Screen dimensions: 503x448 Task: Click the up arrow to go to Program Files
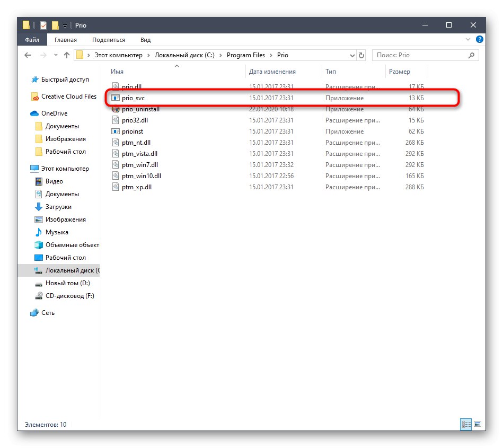[x=66, y=55]
